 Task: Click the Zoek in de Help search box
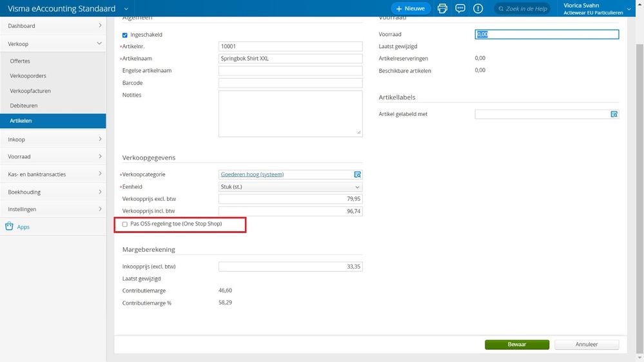tap(522, 8)
